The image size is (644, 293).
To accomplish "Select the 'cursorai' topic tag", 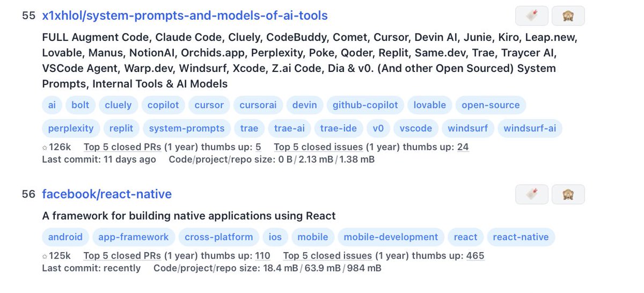I will click(x=258, y=105).
